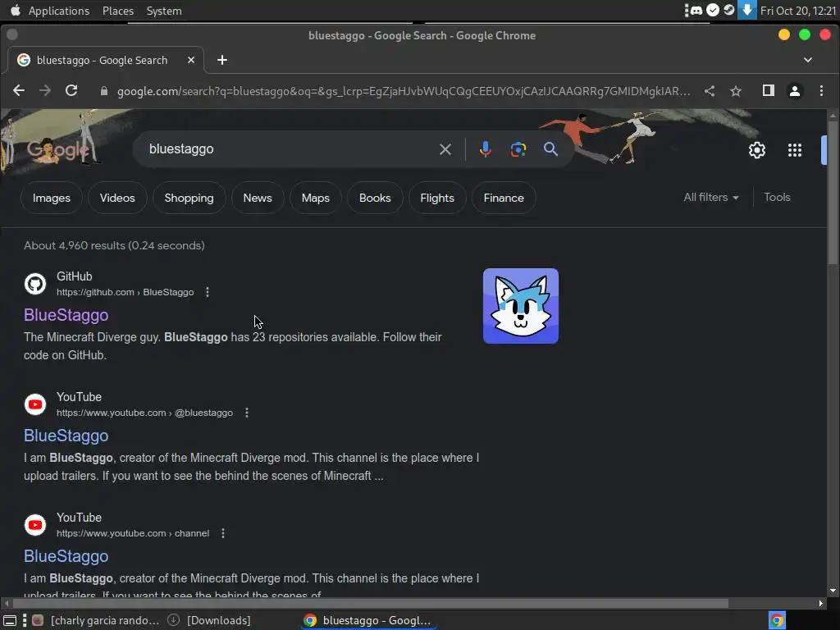The width and height of the screenshot is (840, 630).
Task: Click the YouTube favicon of the @bluestaggo result
Action: click(35, 404)
